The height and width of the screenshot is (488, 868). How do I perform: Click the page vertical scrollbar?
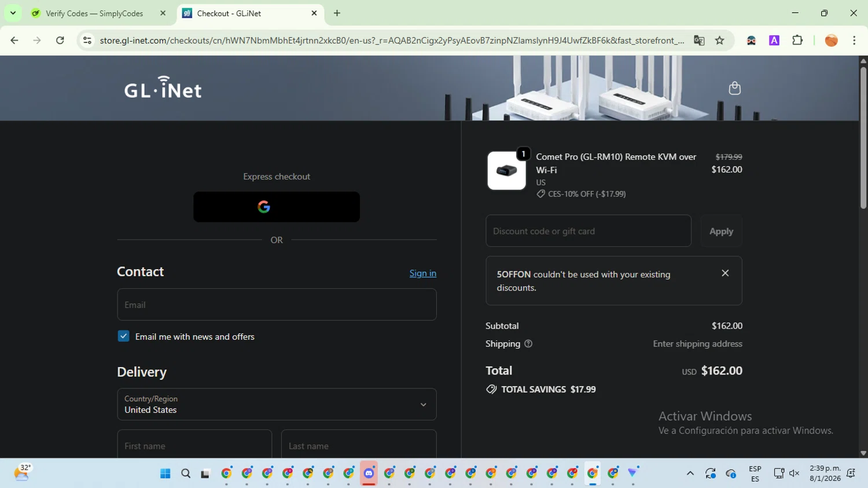863,139
